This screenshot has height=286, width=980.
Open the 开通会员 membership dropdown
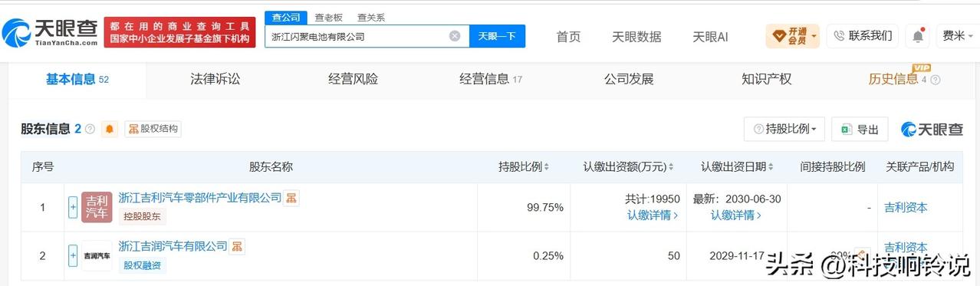click(x=793, y=36)
